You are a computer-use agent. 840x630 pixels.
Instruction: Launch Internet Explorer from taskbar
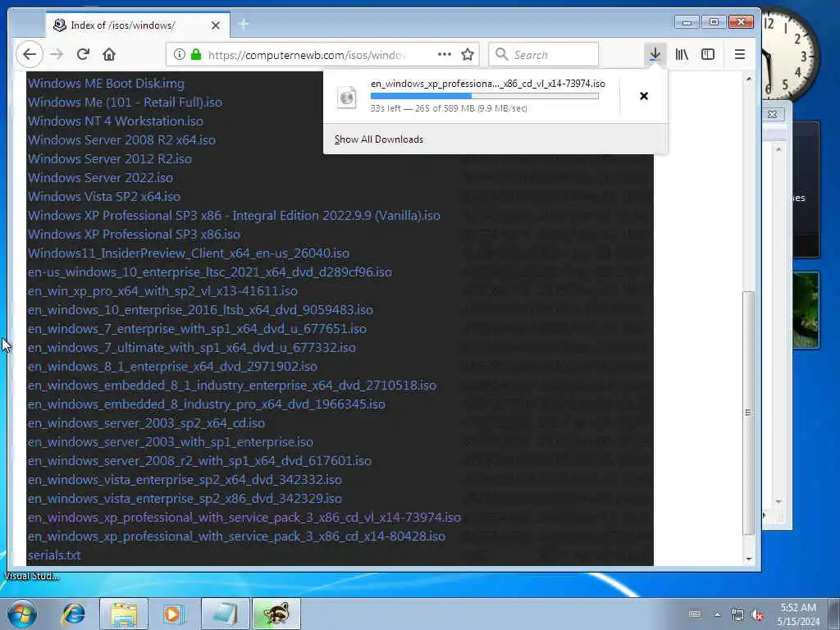pos(73,614)
